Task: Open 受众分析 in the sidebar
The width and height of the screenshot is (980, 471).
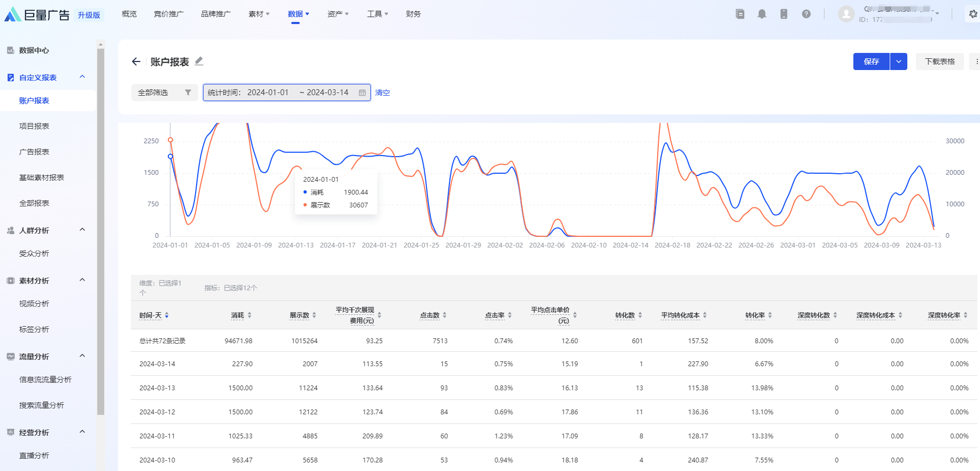Action: tap(34, 253)
